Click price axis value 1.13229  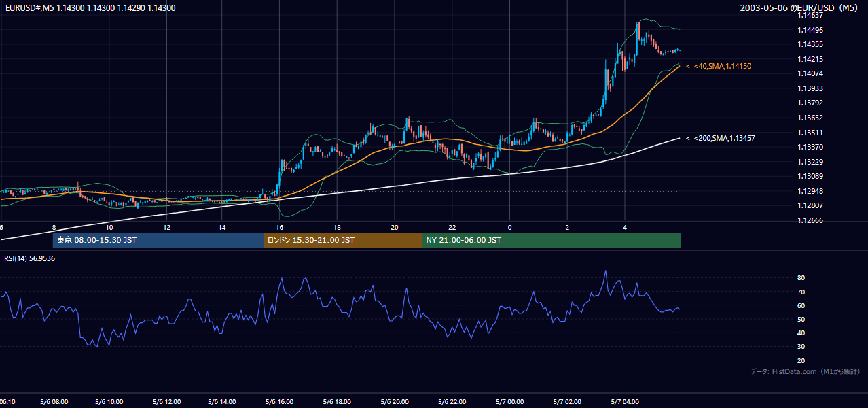pos(811,162)
